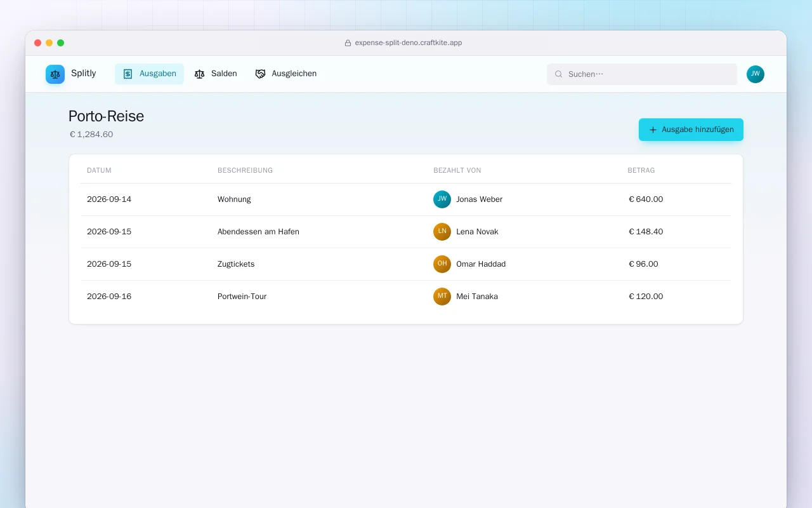
Task: Click the Betrag column header
Action: 641,170
